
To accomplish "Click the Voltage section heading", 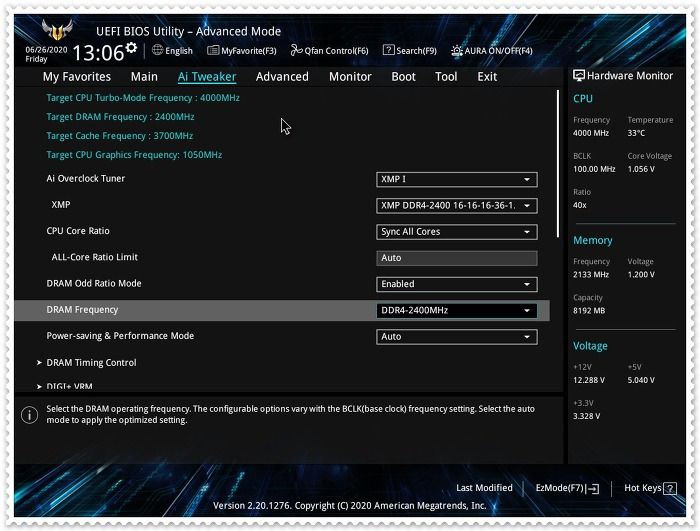I will tap(590, 346).
